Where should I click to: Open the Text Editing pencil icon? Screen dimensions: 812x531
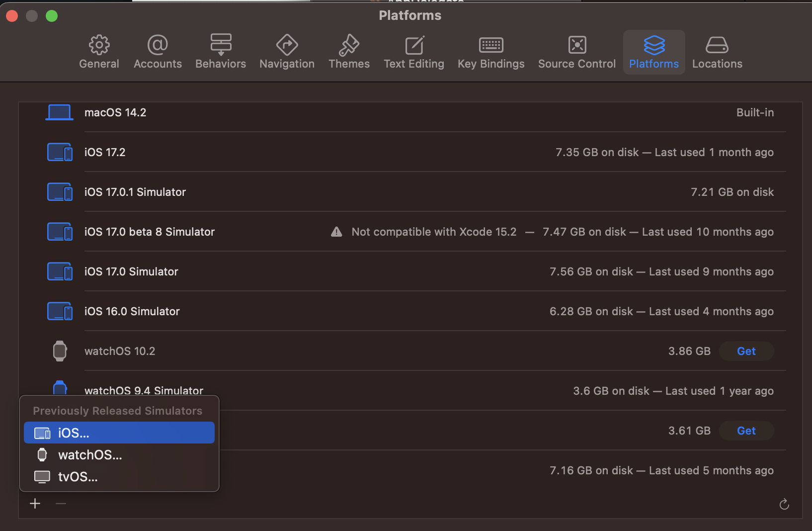414,45
